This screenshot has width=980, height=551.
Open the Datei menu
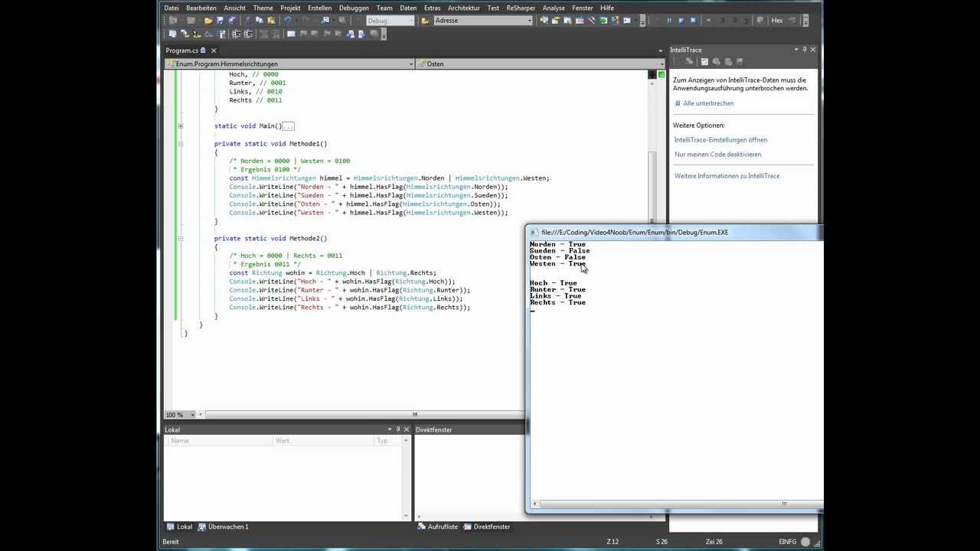[171, 8]
